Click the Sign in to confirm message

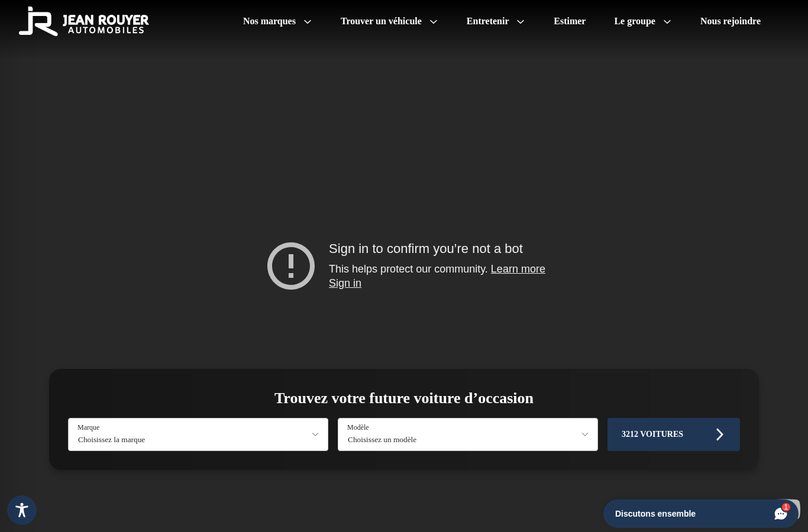pos(426,249)
